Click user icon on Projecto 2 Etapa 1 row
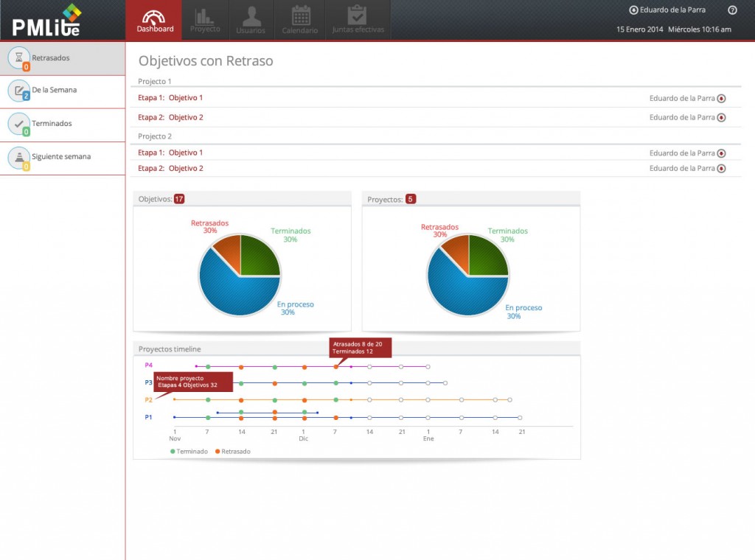Screen dimensions: 755x560 point(721,153)
